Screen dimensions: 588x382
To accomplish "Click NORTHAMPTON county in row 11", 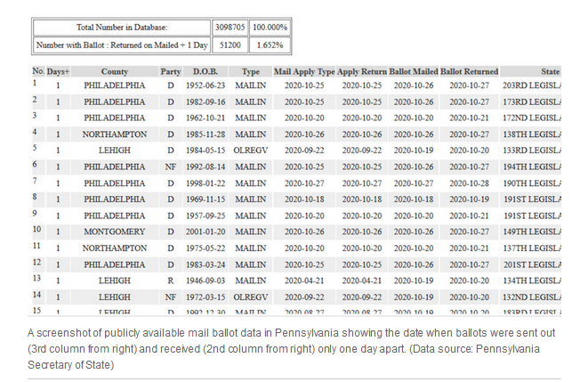I will point(115,248).
